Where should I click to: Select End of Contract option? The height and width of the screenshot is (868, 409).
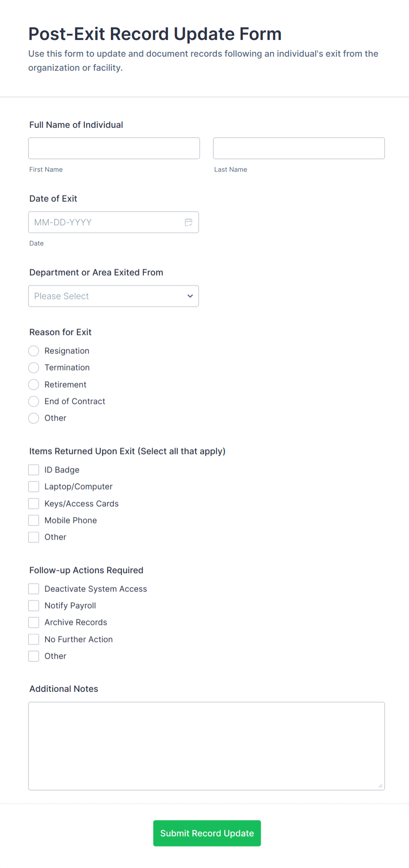tap(33, 401)
